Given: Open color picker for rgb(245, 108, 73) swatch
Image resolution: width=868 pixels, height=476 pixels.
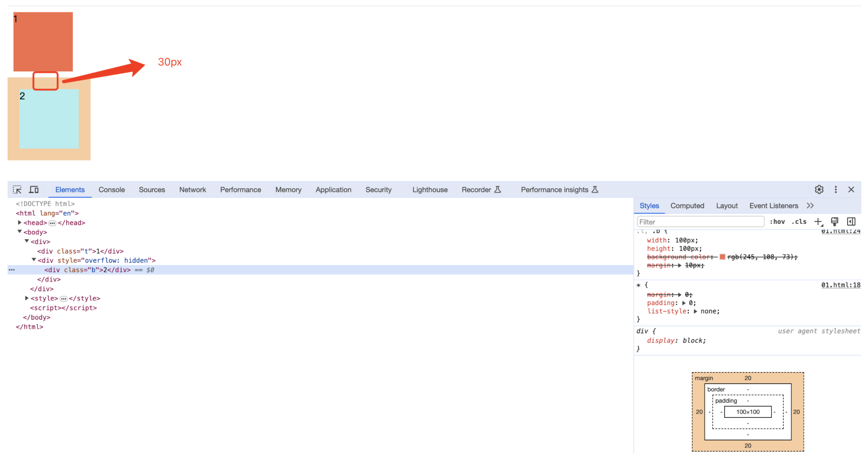Looking at the screenshot, I should 722,257.
